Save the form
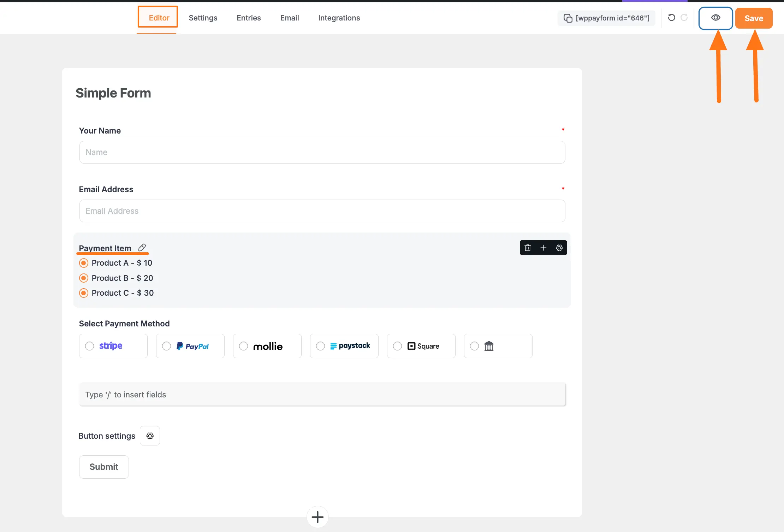The width and height of the screenshot is (784, 532). [754, 18]
